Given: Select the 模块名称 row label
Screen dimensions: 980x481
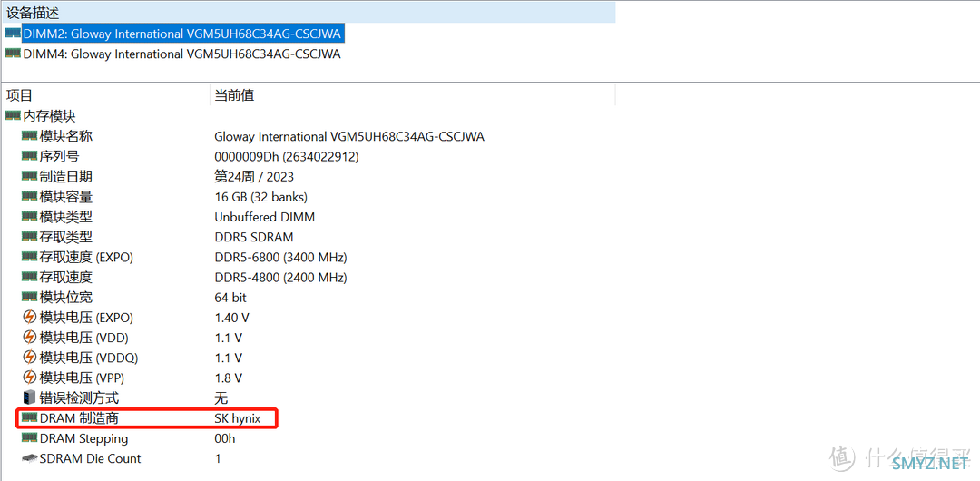Looking at the screenshot, I should tap(65, 136).
